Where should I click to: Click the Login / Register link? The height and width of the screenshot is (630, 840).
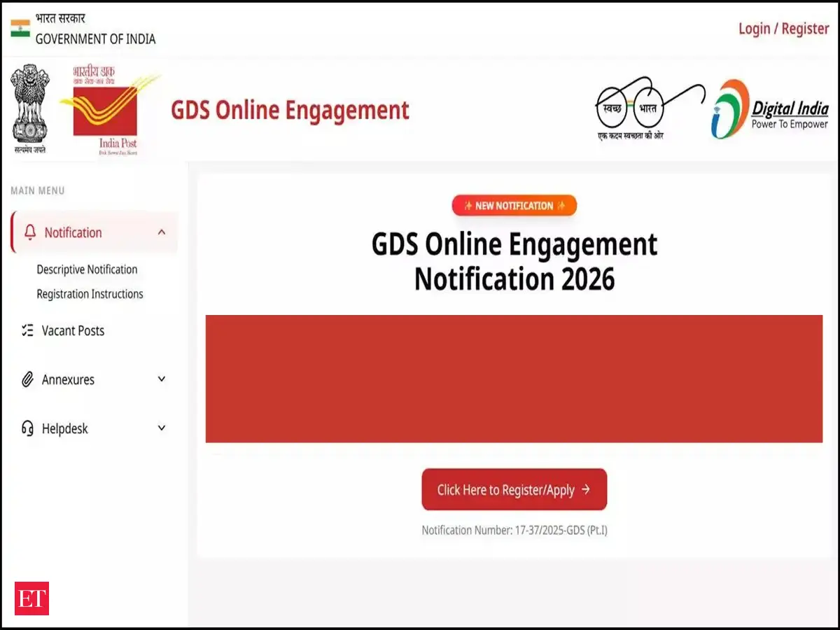click(x=783, y=28)
